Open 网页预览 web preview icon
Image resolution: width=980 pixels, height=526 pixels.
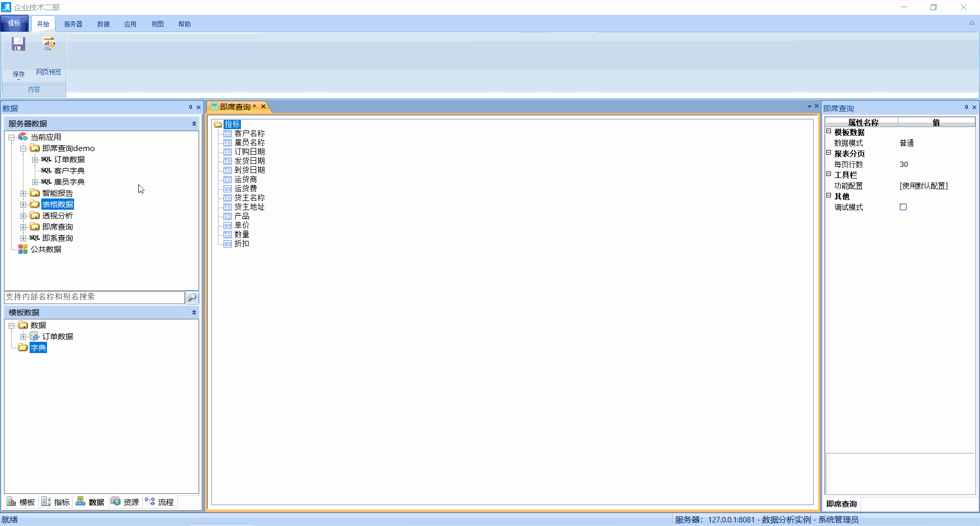point(48,44)
